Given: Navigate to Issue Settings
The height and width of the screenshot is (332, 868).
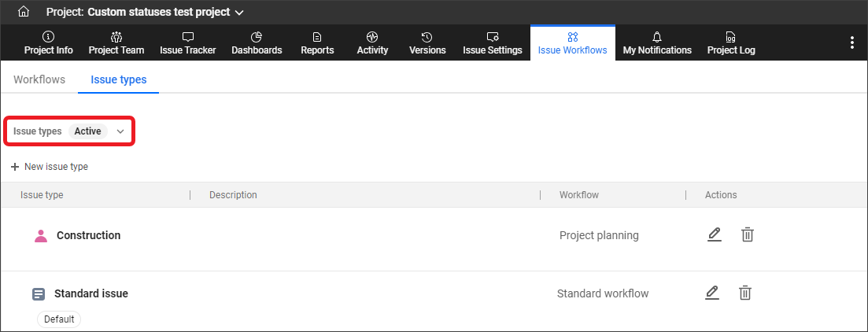Looking at the screenshot, I should click(x=492, y=43).
